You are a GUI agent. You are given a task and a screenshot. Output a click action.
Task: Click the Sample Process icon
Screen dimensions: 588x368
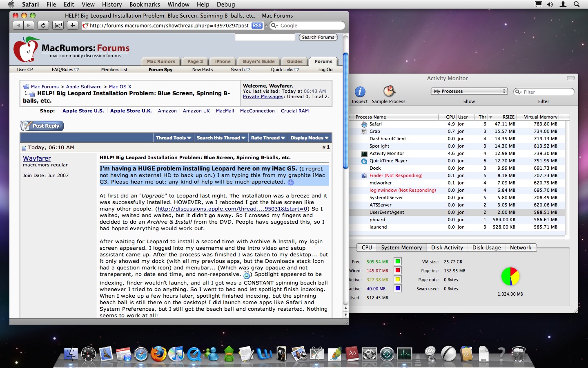pos(389,91)
